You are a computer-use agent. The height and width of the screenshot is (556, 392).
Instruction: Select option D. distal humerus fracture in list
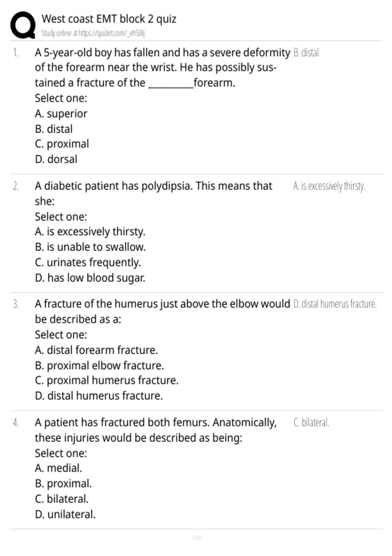pyautogui.click(x=99, y=396)
